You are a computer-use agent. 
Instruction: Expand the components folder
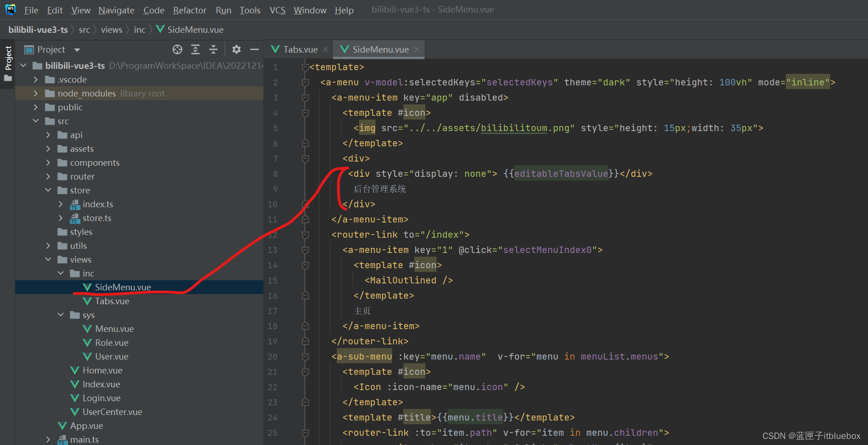[x=48, y=162]
